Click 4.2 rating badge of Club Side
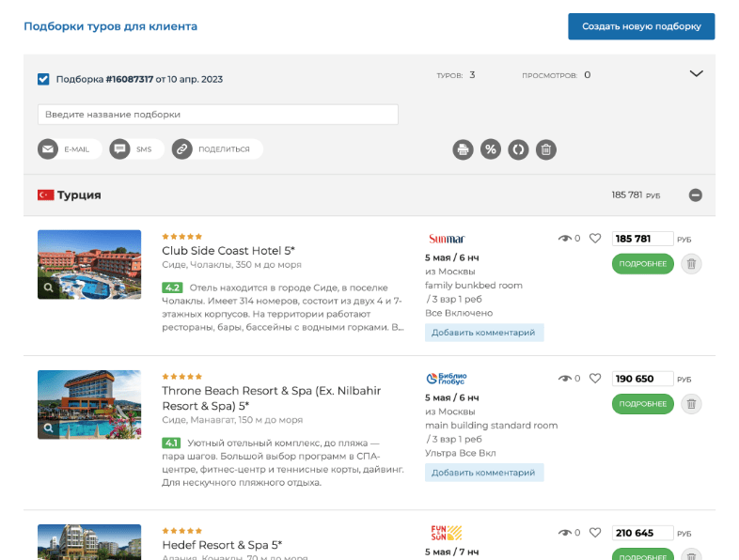Image resolution: width=739 pixels, height=560 pixels. 172,288
